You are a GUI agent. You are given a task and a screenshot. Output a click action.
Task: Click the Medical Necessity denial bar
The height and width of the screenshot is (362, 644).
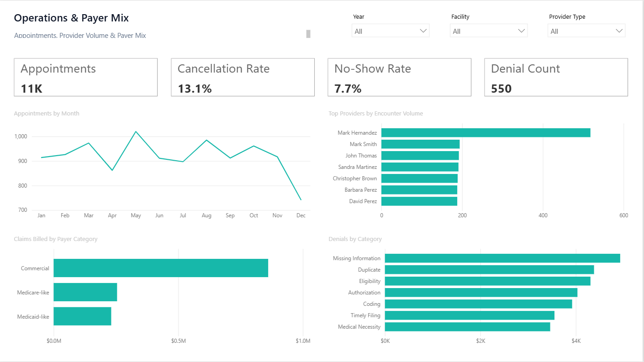468,327
